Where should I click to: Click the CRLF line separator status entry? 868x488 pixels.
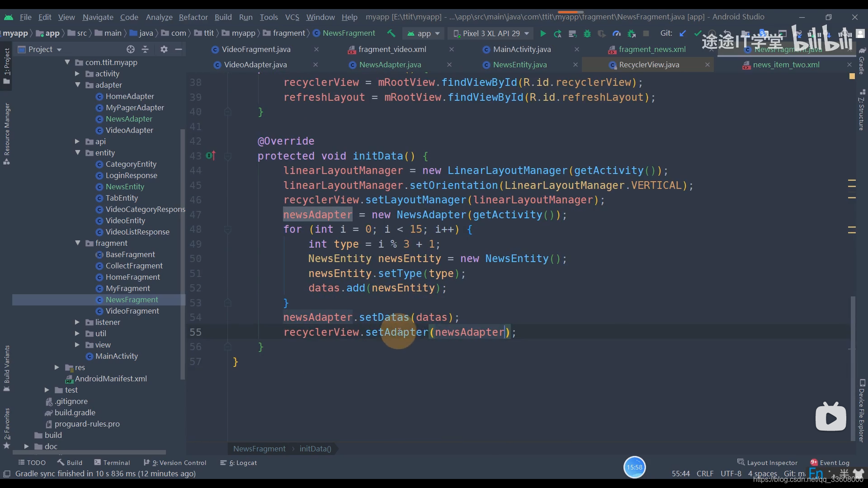(705, 474)
